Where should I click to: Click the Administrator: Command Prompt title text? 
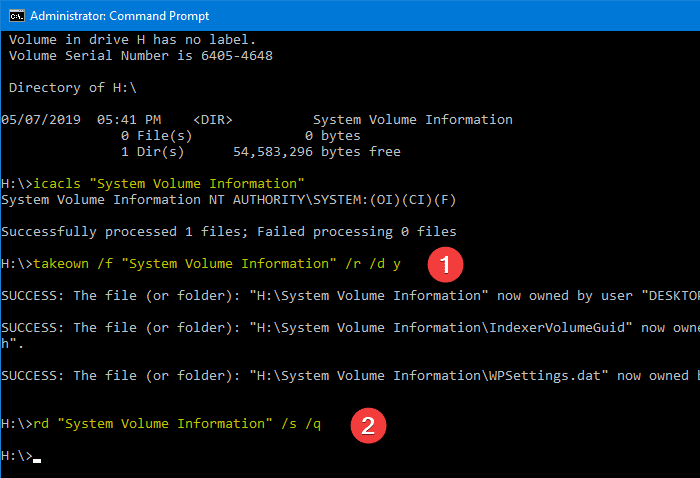tap(119, 16)
